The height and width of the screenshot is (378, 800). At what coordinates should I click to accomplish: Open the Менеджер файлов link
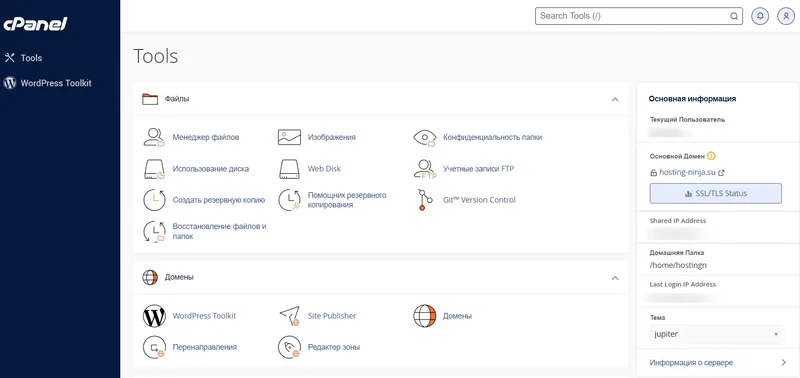coord(206,137)
